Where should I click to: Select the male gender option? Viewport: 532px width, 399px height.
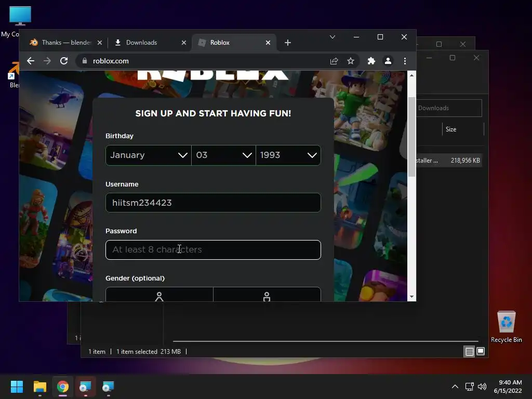pos(267,295)
